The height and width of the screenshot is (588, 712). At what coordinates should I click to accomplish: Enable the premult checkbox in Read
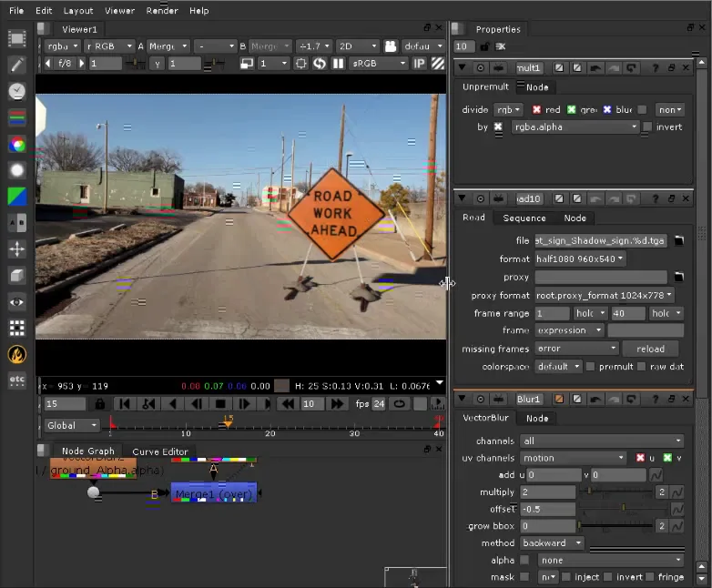pos(590,367)
